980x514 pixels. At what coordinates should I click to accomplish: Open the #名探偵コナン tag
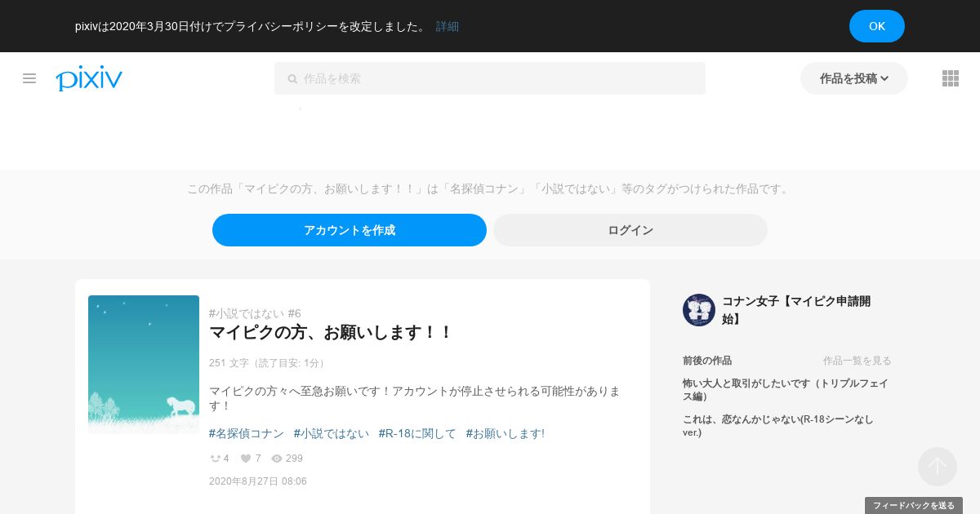tap(247, 433)
